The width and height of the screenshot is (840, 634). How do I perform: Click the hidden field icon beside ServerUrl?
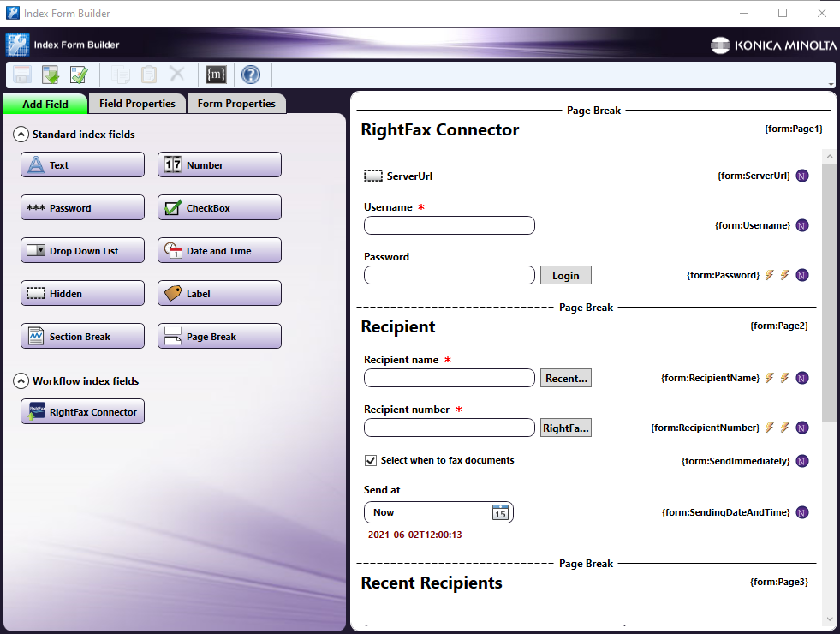click(x=373, y=176)
